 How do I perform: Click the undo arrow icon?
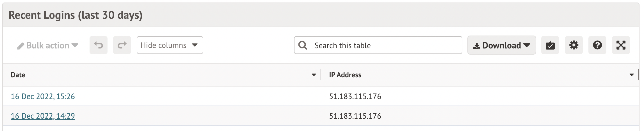(x=99, y=45)
